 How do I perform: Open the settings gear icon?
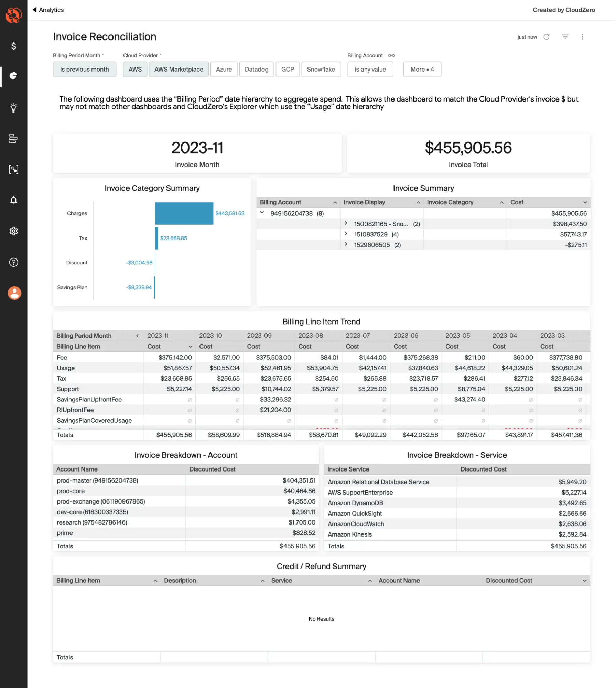pyautogui.click(x=13, y=231)
